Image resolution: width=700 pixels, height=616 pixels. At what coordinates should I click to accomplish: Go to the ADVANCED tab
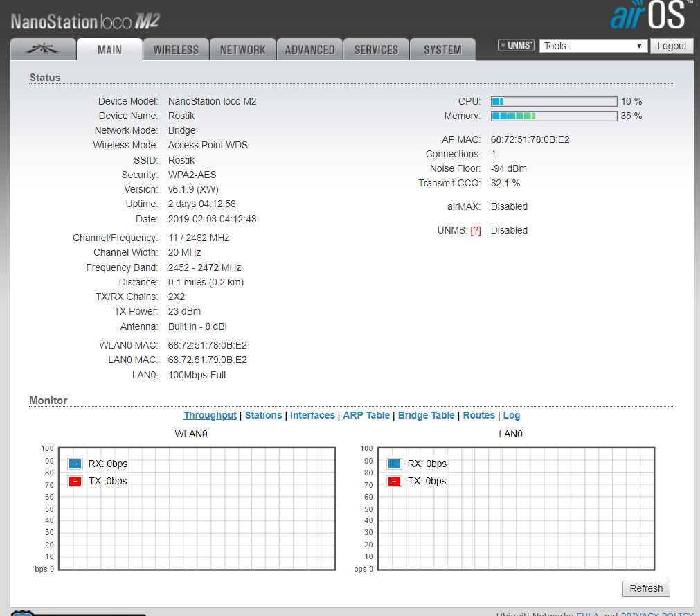coord(309,49)
